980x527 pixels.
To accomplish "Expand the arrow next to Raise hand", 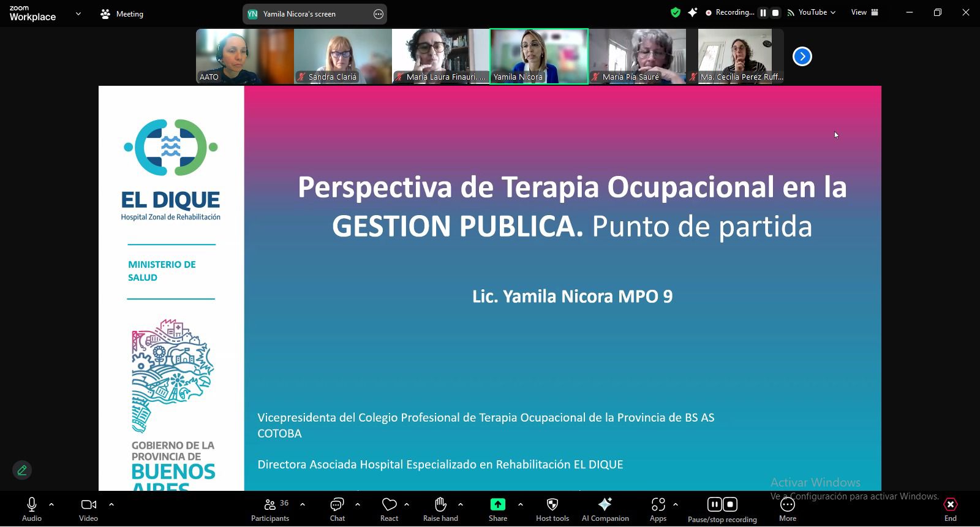I will coord(461,505).
